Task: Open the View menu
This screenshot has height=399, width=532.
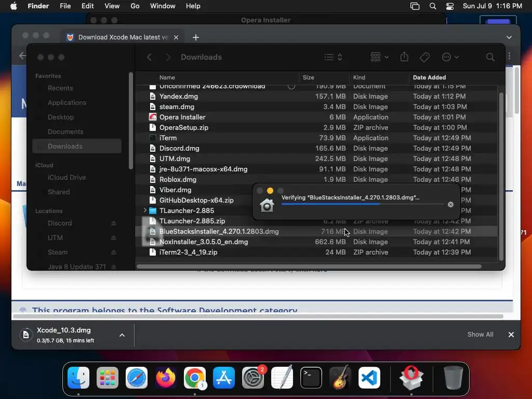Action: pos(112,6)
